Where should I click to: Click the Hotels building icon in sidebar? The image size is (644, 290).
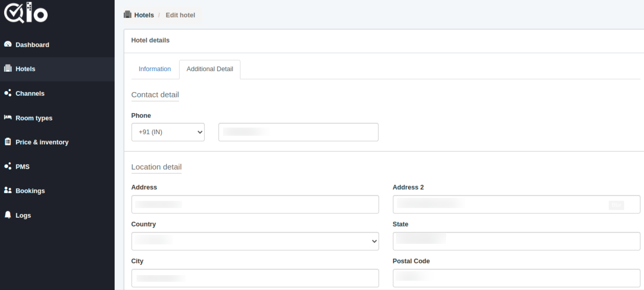(8, 69)
